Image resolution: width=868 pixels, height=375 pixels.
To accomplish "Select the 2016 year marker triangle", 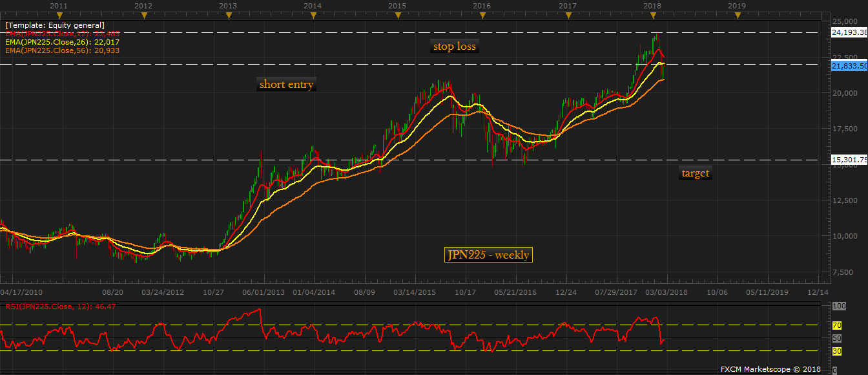I will [482, 15].
